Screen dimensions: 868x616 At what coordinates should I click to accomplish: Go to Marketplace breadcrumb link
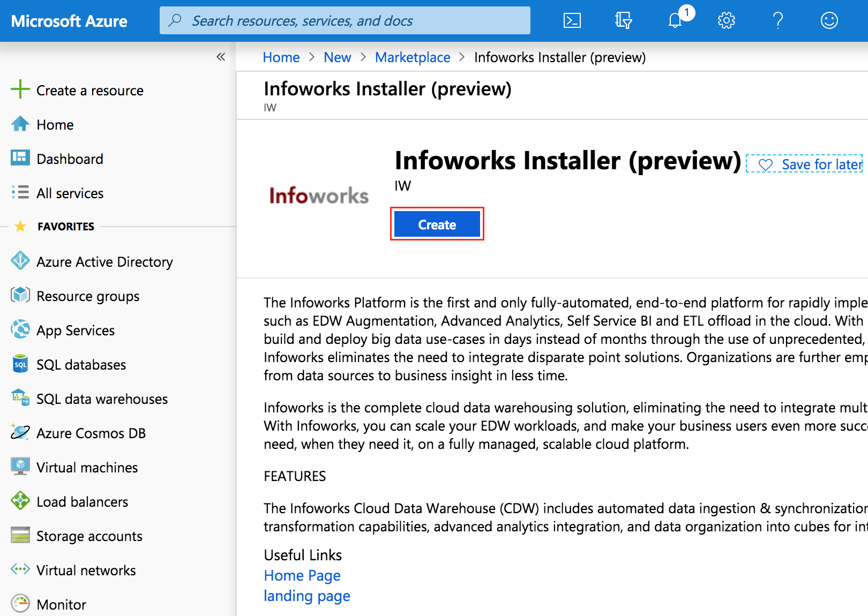click(413, 57)
